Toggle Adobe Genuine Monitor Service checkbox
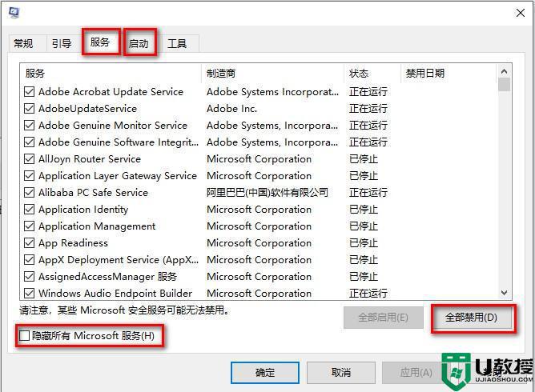This screenshot has width=535, height=392. [x=30, y=125]
